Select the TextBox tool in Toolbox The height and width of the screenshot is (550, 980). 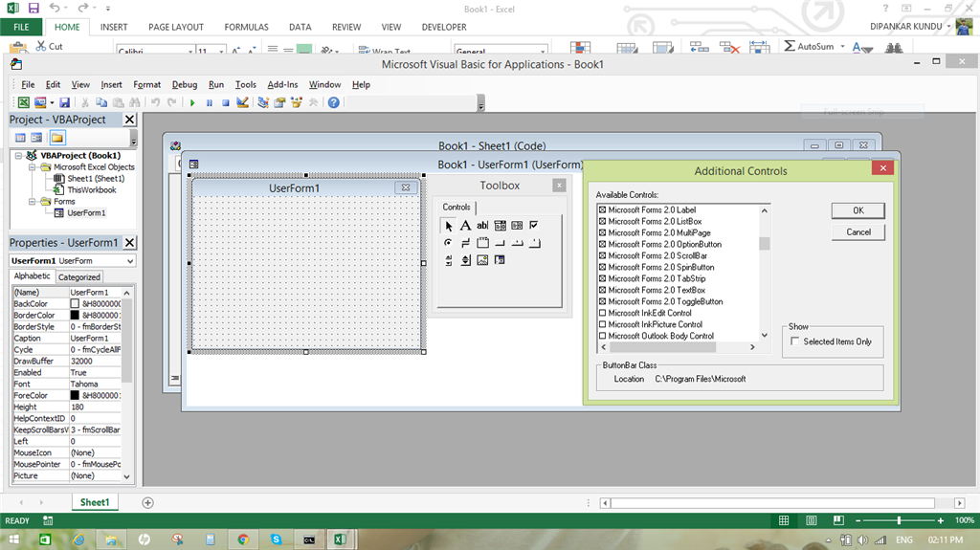(x=482, y=226)
